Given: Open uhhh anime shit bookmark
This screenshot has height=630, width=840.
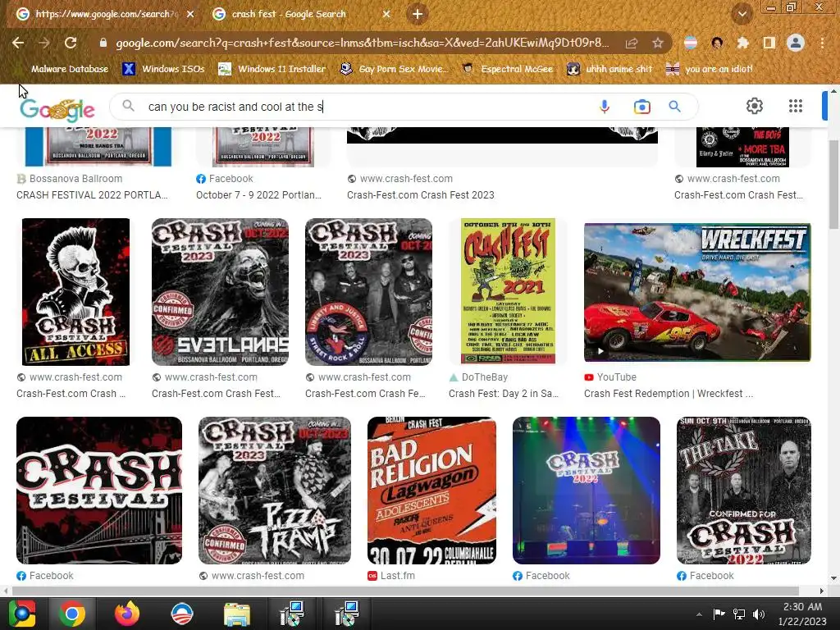Looking at the screenshot, I should (609, 69).
